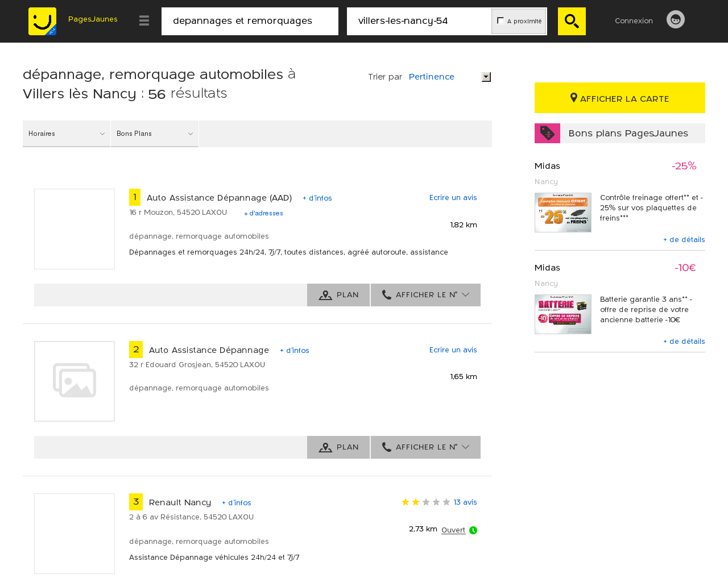The width and height of the screenshot is (728, 582).
Task: Click the yellow magnifier search button
Action: 572,21
